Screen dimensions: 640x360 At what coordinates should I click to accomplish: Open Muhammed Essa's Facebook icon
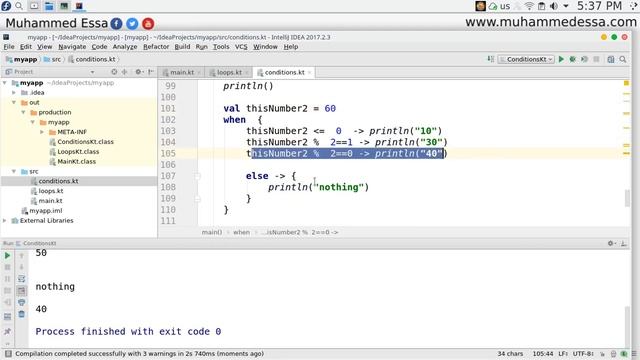point(116,24)
